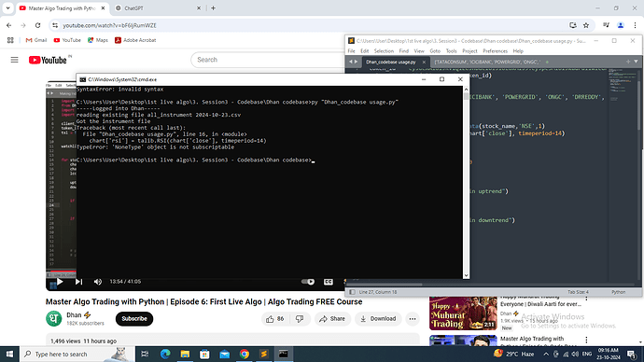Open Sublime File menu

351,51
